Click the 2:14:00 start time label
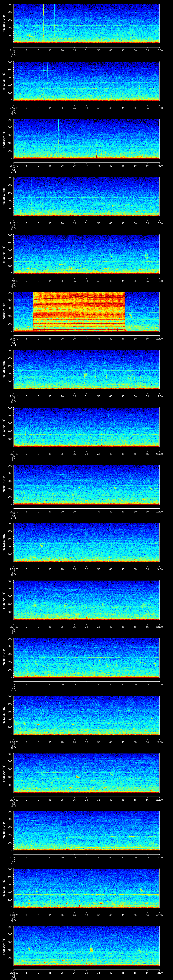 point(14,51)
